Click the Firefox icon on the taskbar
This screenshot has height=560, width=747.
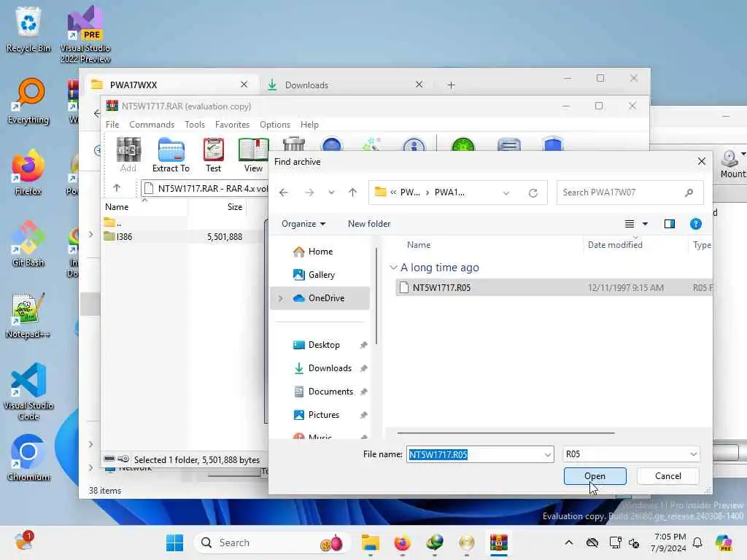pos(403,542)
